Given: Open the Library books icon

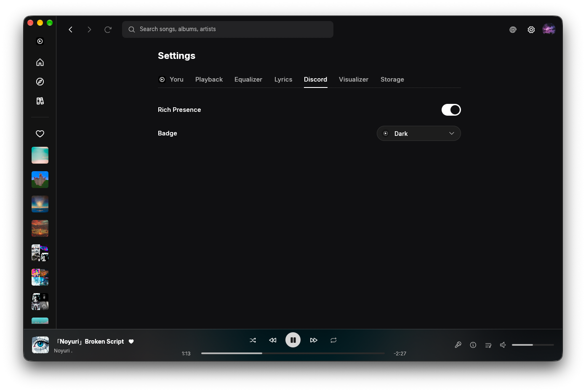Looking at the screenshot, I should point(40,101).
